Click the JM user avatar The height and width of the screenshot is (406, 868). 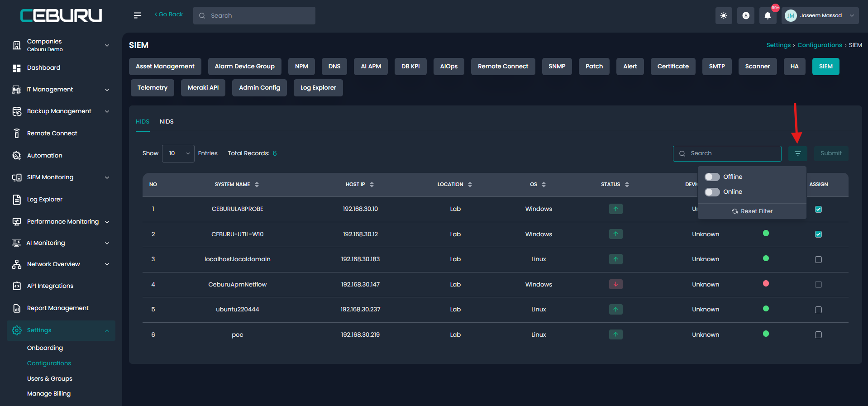pos(791,15)
